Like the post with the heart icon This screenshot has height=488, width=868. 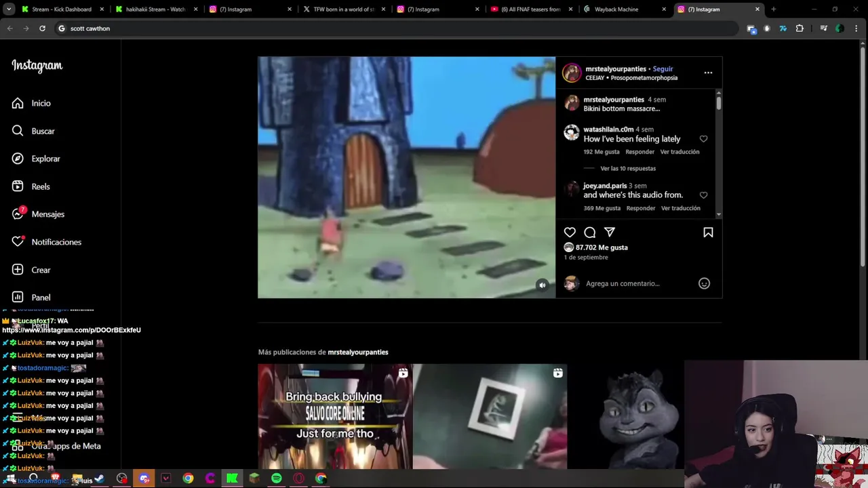click(570, 232)
